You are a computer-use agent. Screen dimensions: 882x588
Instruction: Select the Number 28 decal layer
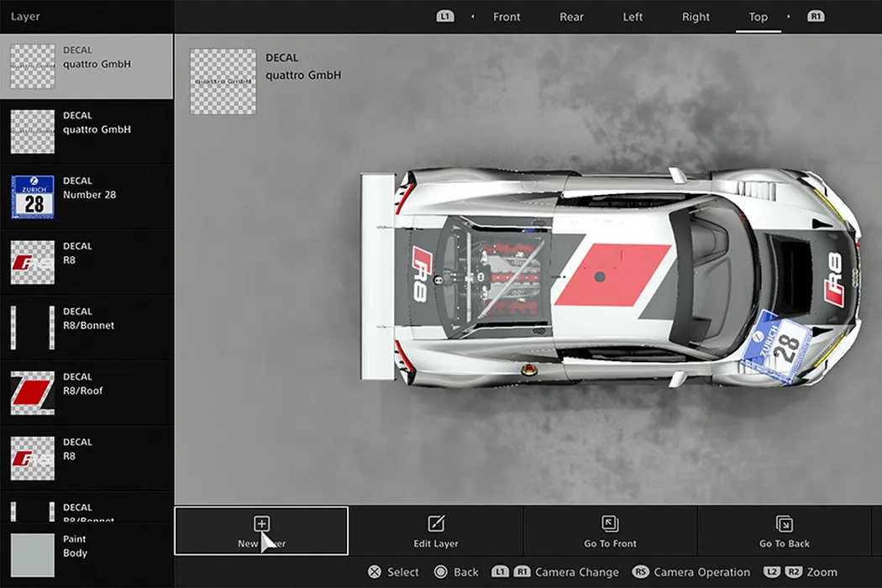pos(87,197)
